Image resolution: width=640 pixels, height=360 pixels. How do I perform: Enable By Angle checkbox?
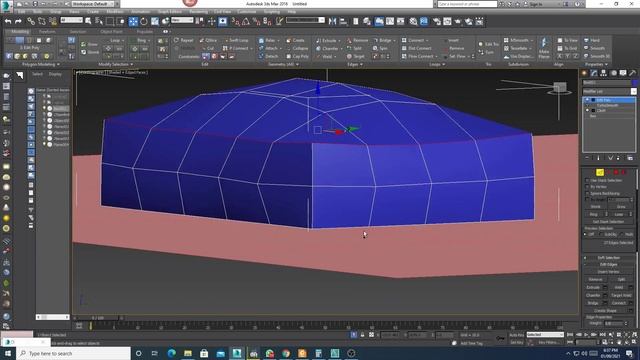(587, 200)
